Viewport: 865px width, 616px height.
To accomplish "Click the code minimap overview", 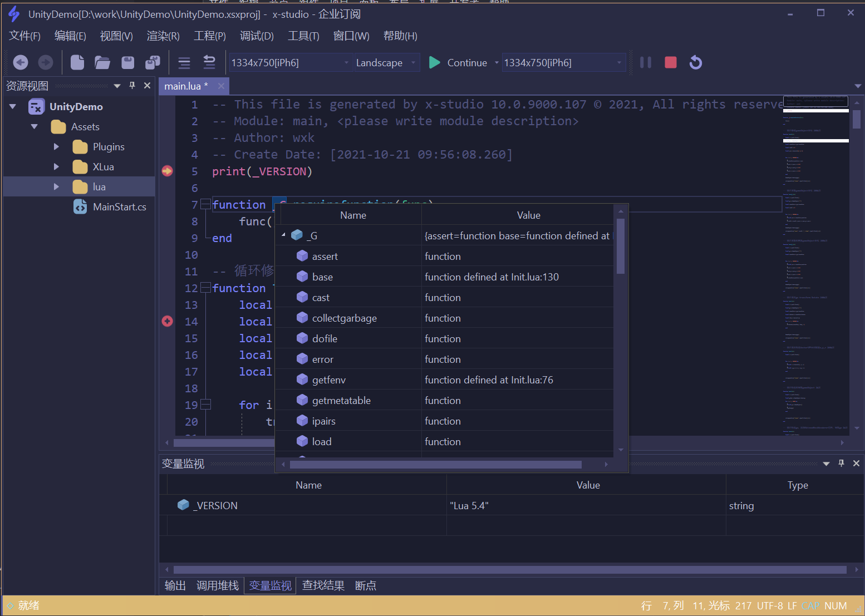I will tap(815, 265).
